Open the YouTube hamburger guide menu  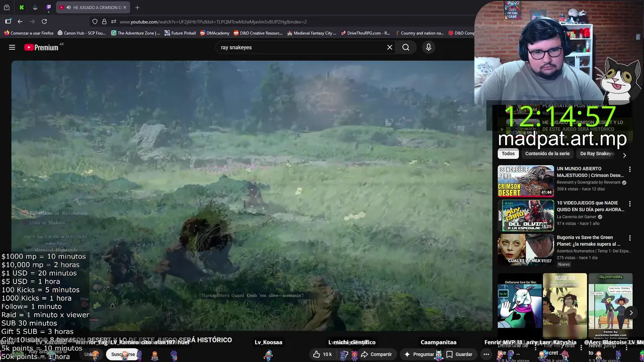click(x=12, y=47)
